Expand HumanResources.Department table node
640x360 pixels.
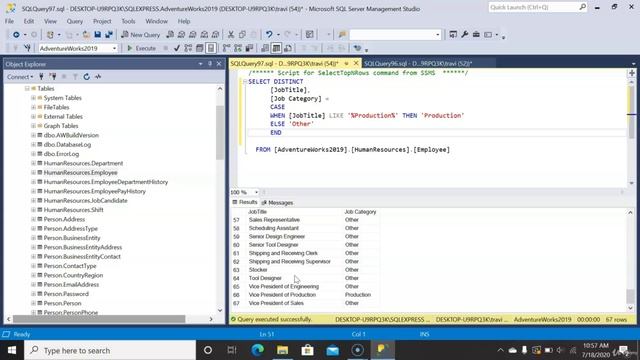tap(33, 163)
